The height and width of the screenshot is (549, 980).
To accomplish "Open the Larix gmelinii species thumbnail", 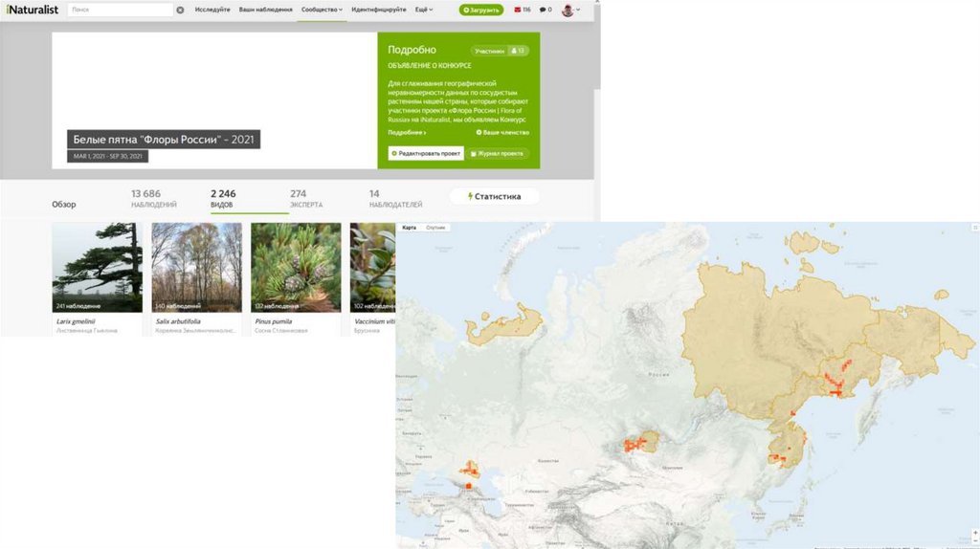I will 97,268.
